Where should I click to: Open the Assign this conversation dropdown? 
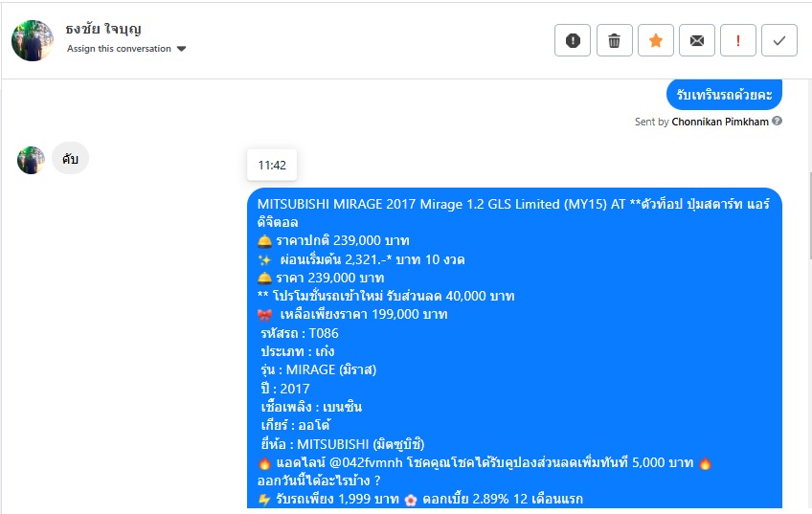(x=126, y=49)
